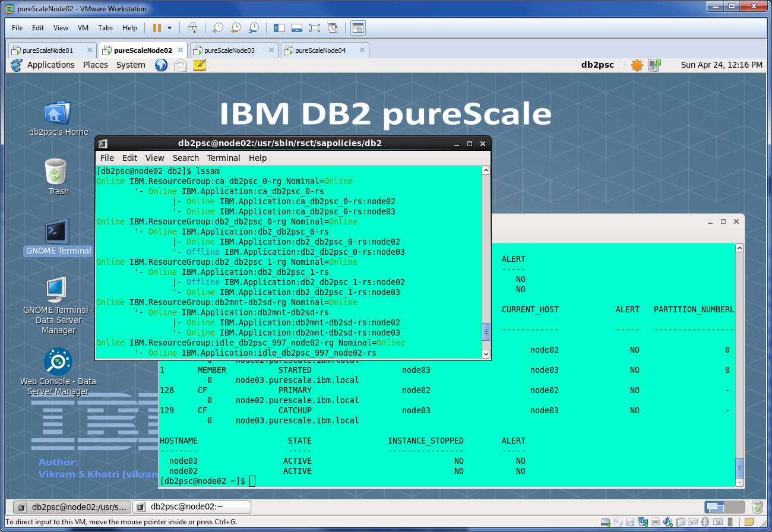Open VMware Help menu

coord(129,28)
